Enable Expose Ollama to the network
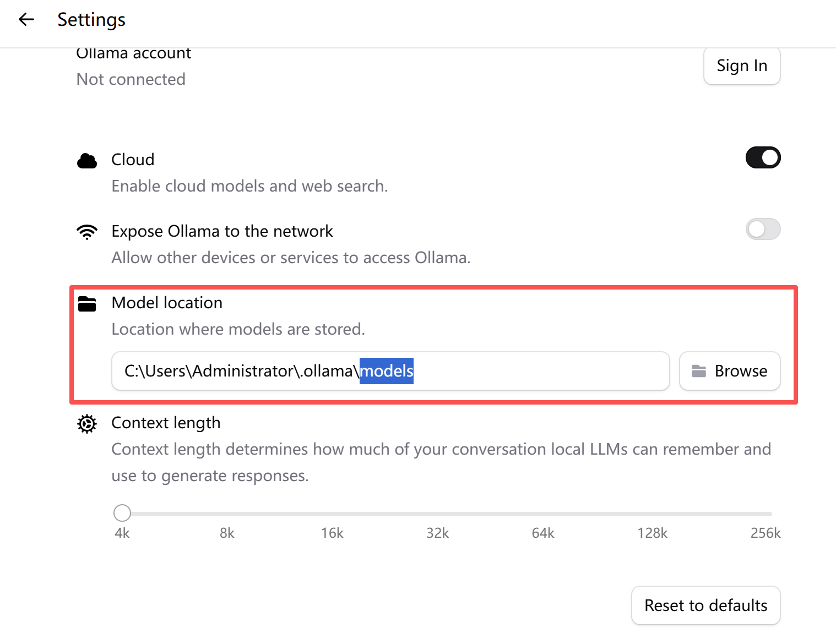The image size is (836, 644). [763, 230]
